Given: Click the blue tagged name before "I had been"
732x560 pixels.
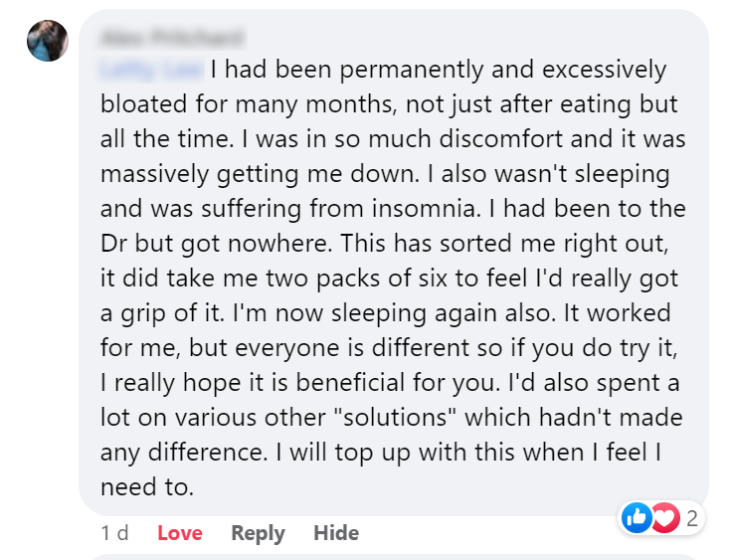Looking at the screenshot, I should pyautogui.click(x=151, y=71).
